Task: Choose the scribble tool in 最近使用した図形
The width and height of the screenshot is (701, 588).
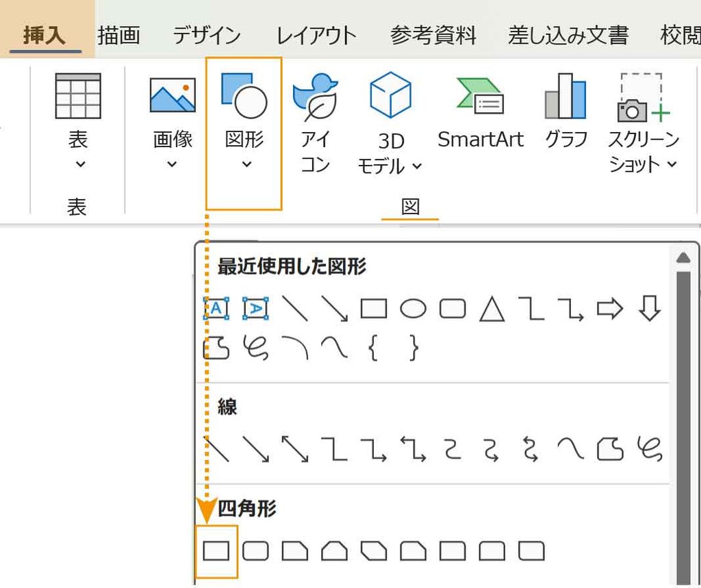Action: pyautogui.click(x=256, y=348)
